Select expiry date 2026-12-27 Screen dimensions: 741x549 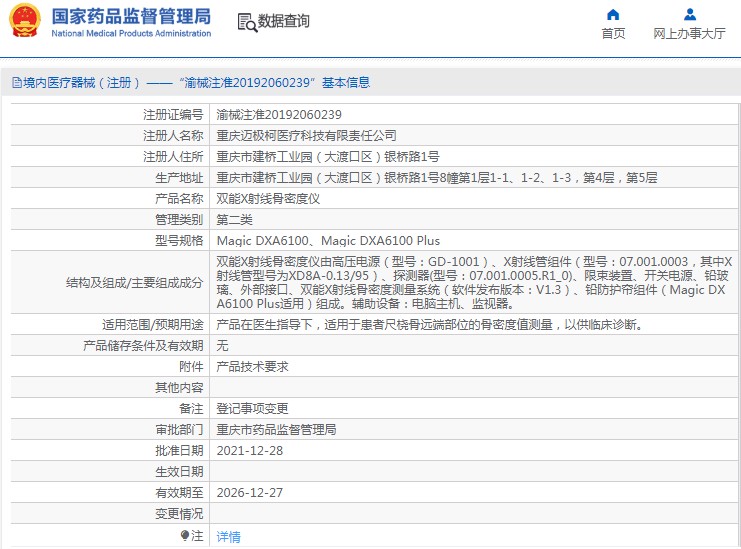[x=250, y=493]
